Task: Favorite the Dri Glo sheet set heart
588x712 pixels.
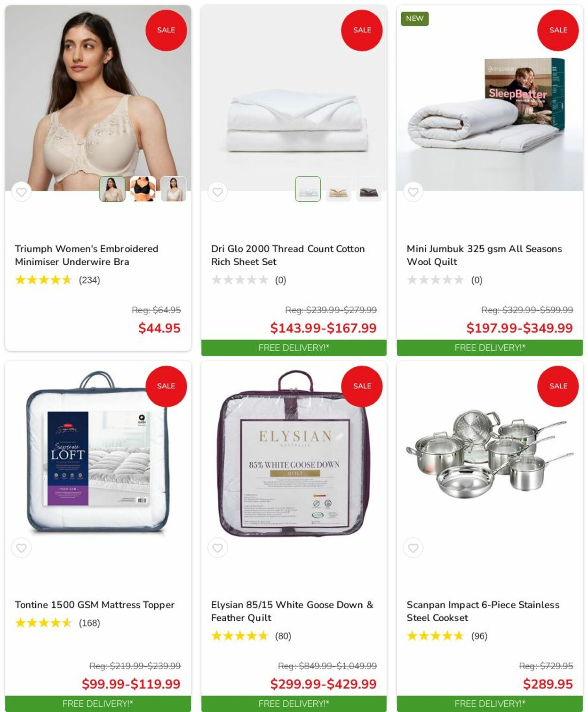Action: click(217, 192)
